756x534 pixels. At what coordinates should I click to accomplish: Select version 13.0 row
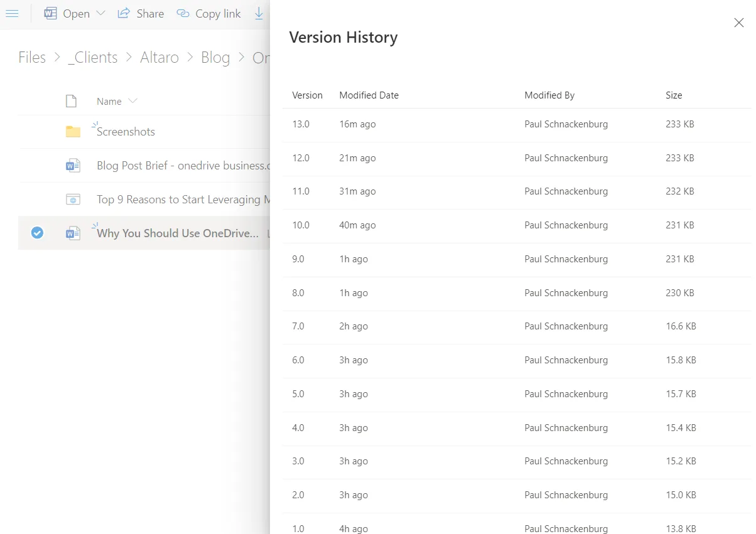(517, 124)
